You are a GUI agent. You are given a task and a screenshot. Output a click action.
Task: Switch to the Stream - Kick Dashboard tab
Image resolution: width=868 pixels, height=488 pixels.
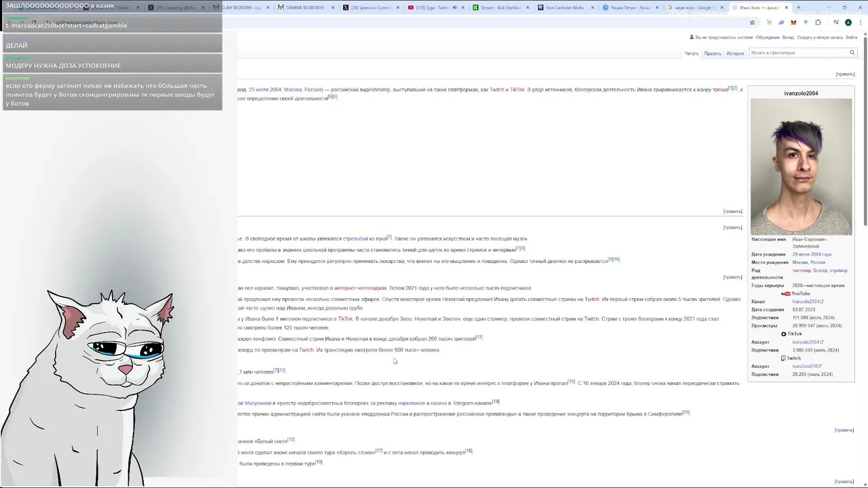click(498, 7)
